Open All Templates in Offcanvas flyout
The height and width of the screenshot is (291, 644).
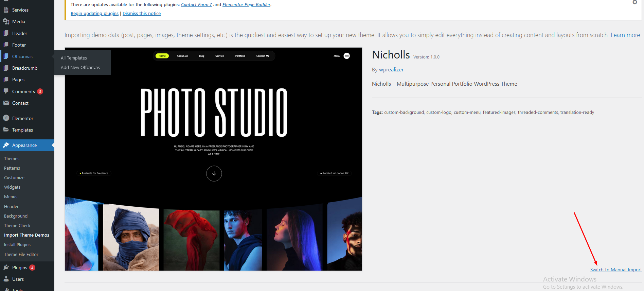[x=74, y=58]
